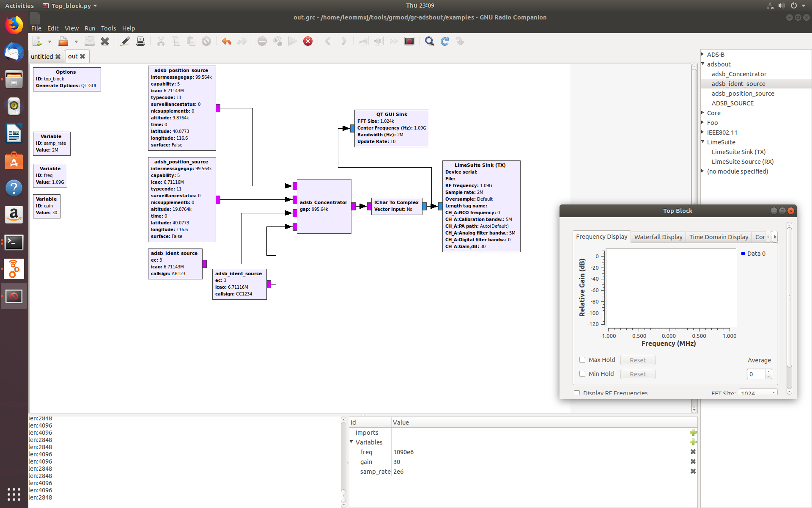The width and height of the screenshot is (812, 508).
Task: Open the Run menu
Action: (x=90, y=28)
